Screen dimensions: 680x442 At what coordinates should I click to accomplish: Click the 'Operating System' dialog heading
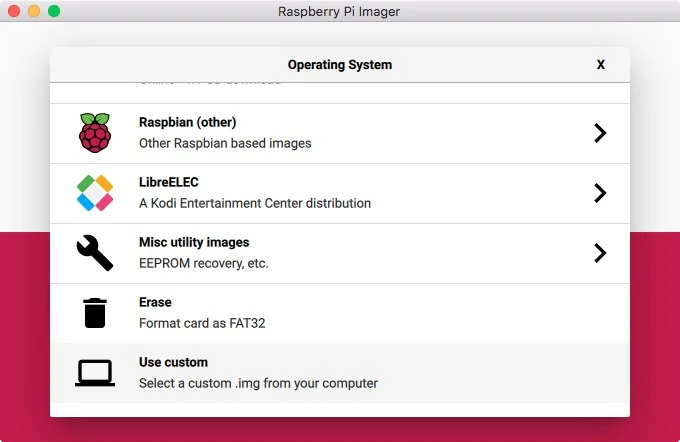(x=340, y=65)
